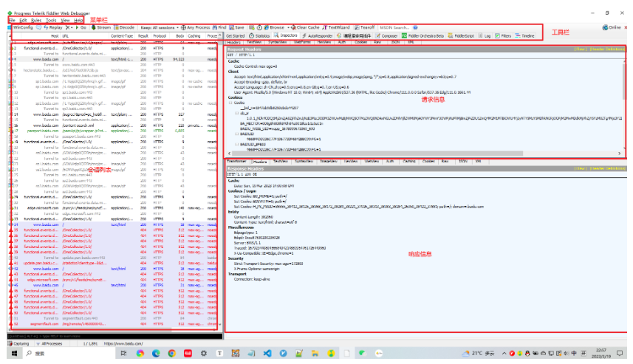Click the Tearoff toolbar button
The image size is (633, 364).
point(365,27)
